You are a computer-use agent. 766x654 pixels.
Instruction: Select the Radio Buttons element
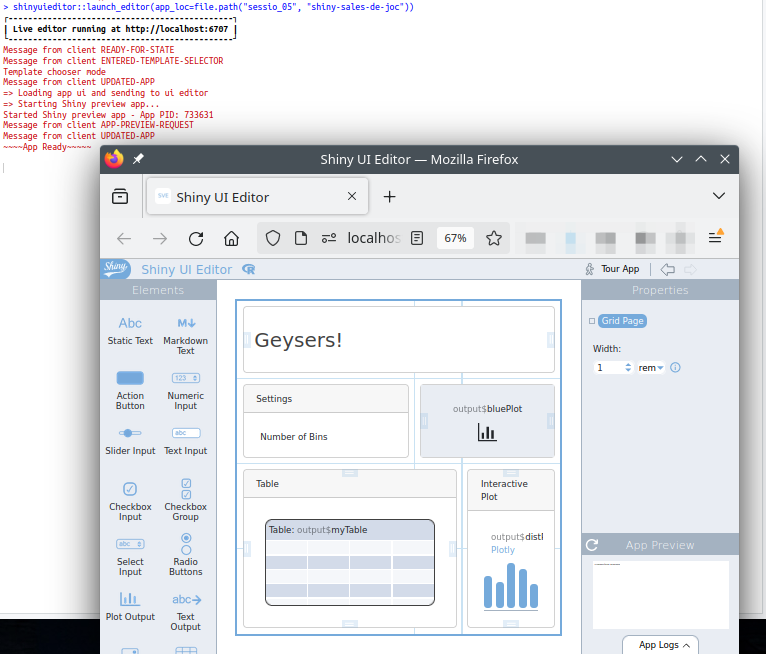[x=186, y=554]
